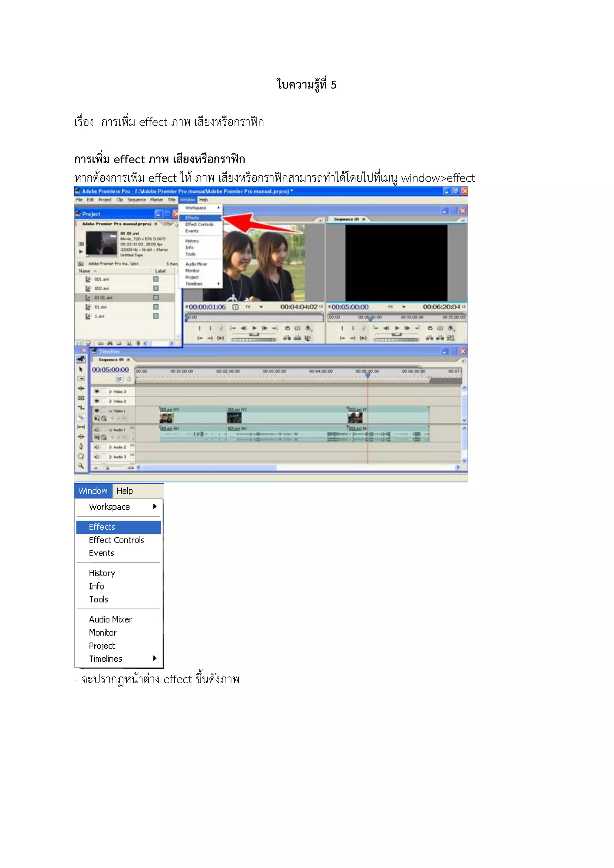
Task: Choose Effects in the enlarged Window menu
Action: (x=102, y=527)
